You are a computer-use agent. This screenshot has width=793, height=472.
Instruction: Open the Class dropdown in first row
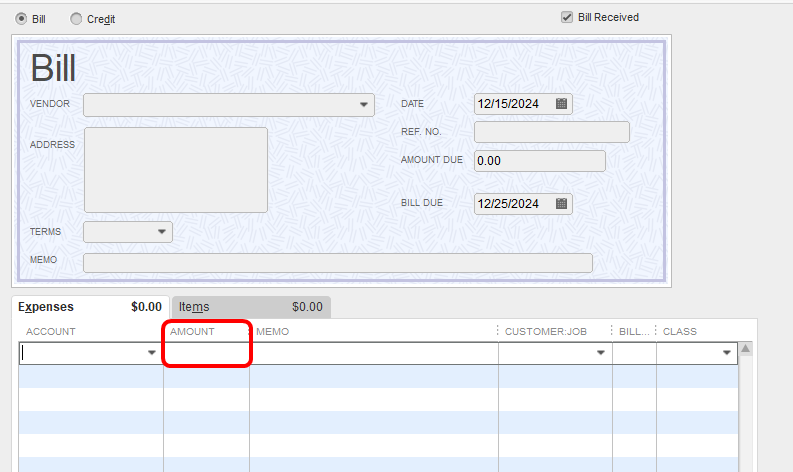726,353
